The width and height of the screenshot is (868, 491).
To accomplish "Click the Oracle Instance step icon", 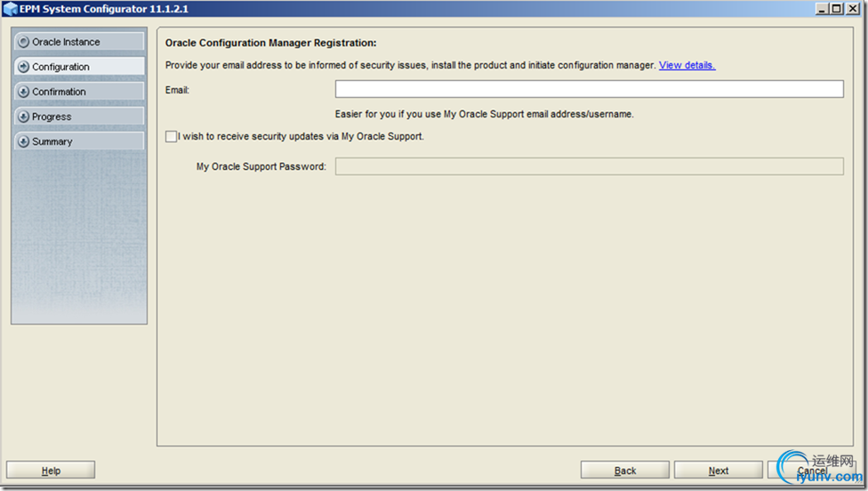I will click(23, 42).
